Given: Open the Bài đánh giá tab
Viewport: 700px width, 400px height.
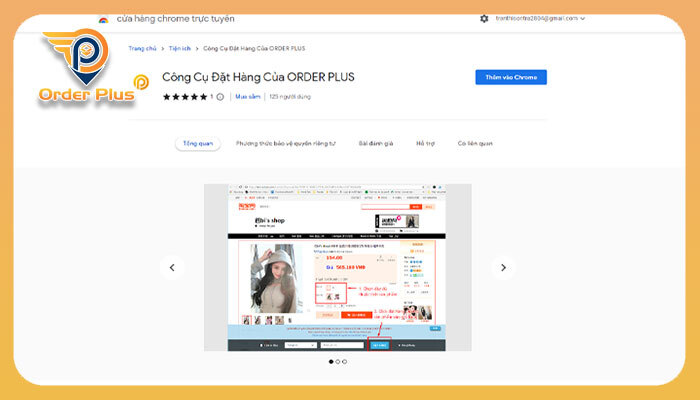Looking at the screenshot, I should (376, 143).
